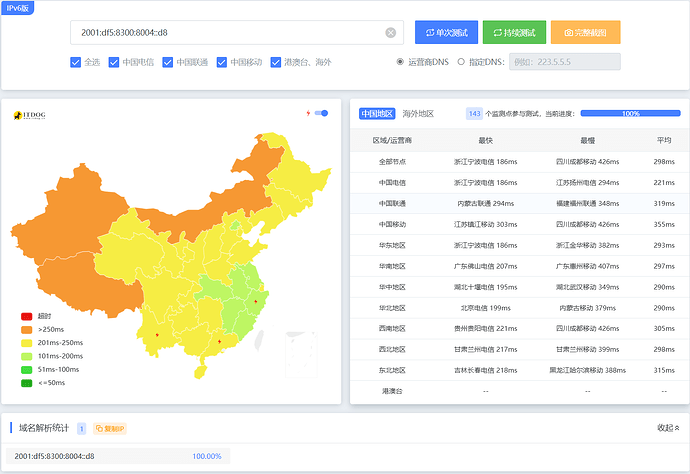Viewport: 690px width, 474px height.
Task: Start the 单次测试 single test
Action: coord(446,32)
